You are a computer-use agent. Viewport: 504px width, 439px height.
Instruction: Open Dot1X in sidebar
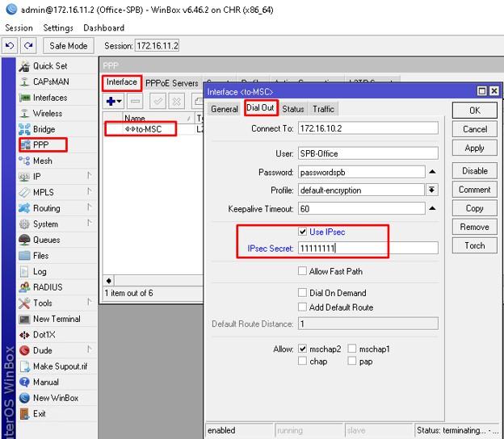44,335
